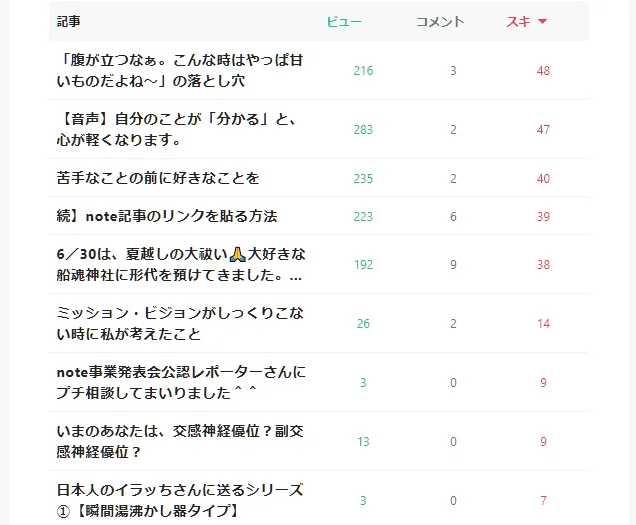Open the 【音声】自分のことが「分かる」と article

pyautogui.click(x=176, y=129)
